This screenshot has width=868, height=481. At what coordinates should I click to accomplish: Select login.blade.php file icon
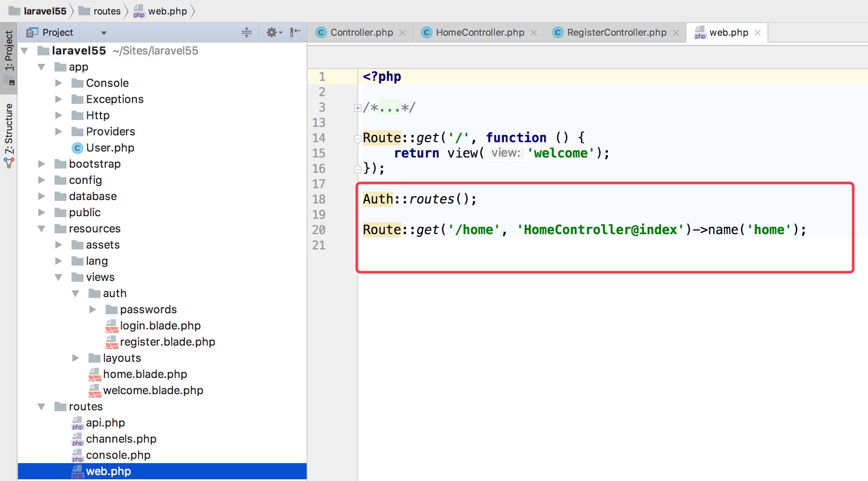tap(112, 326)
